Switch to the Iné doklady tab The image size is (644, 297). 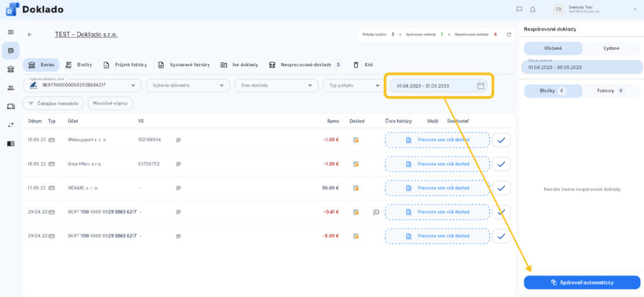tap(239, 65)
